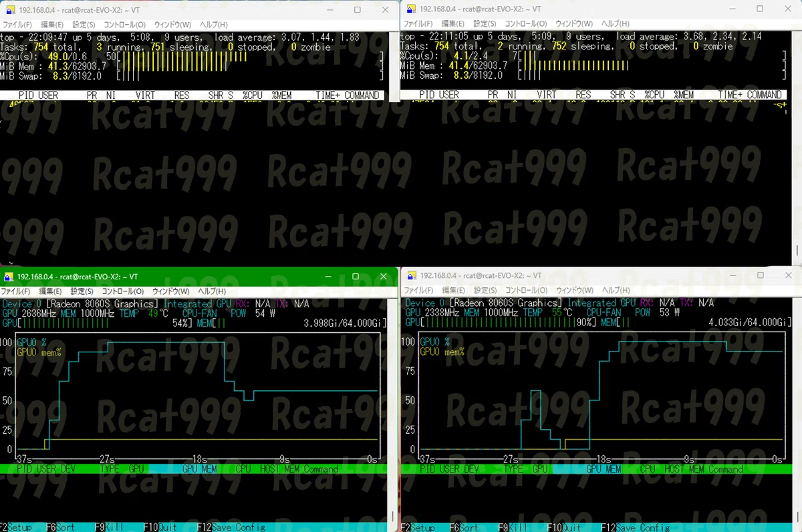Image resolution: width=802 pixels, height=532 pixels.
Task: Open ヘルプ(H) menu in 22:09:47 top window
Action: click(213, 25)
